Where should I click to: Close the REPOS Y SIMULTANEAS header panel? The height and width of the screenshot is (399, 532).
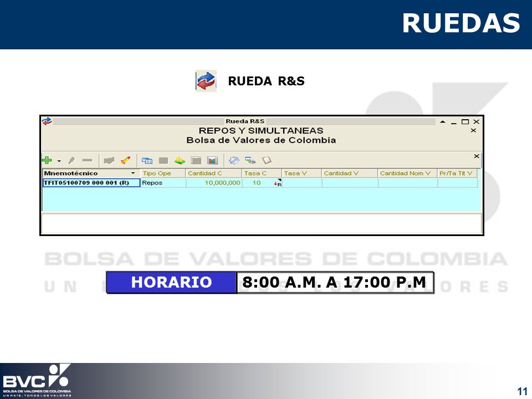(473, 130)
